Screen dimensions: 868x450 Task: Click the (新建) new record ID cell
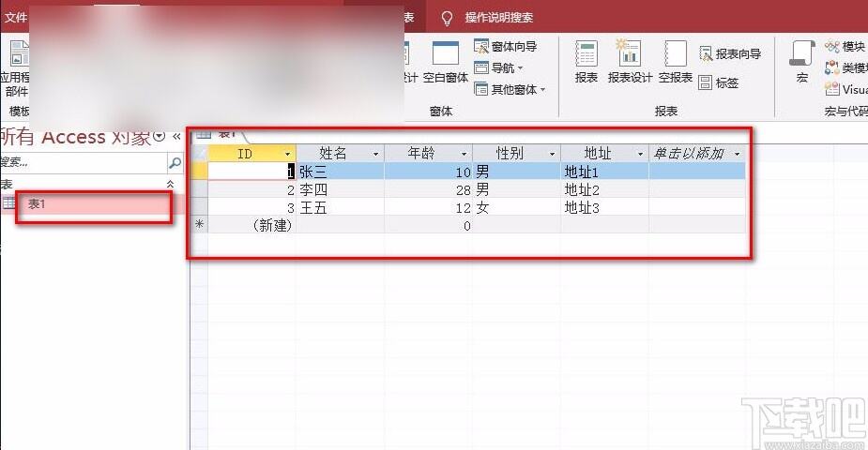tap(251, 226)
